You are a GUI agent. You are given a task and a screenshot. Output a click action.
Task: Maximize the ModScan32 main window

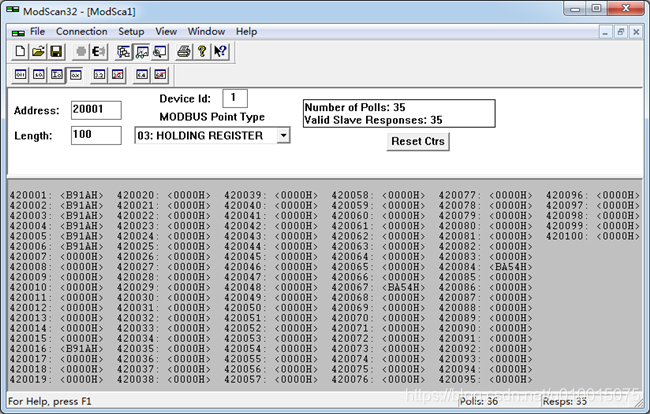click(596, 8)
